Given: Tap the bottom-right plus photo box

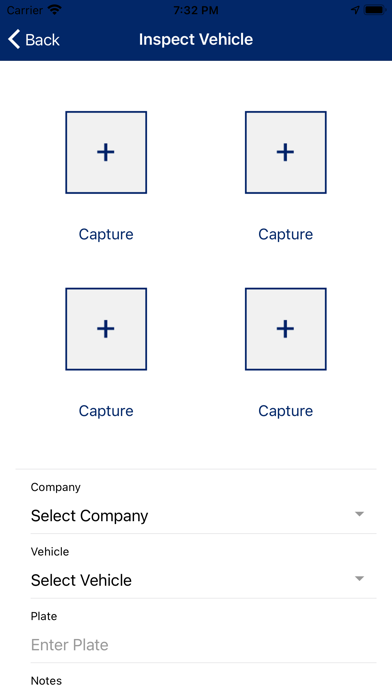Looking at the screenshot, I should (x=285, y=329).
